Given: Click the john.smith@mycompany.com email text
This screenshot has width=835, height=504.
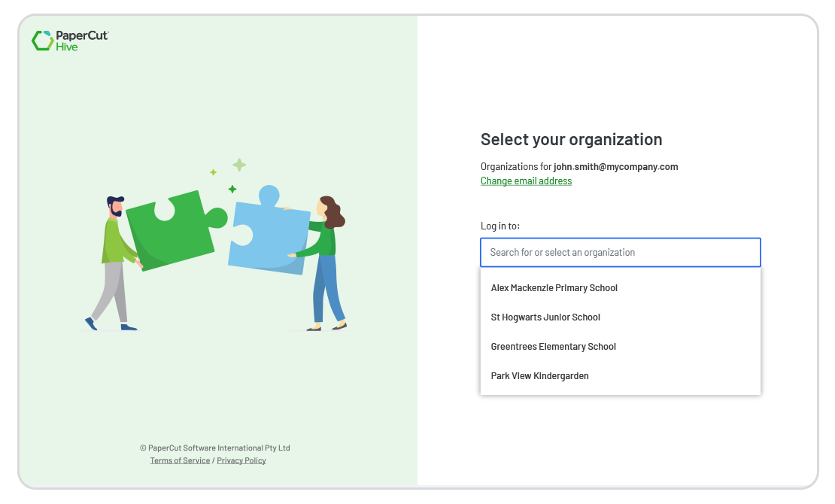Looking at the screenshot, I should (615, 167).
